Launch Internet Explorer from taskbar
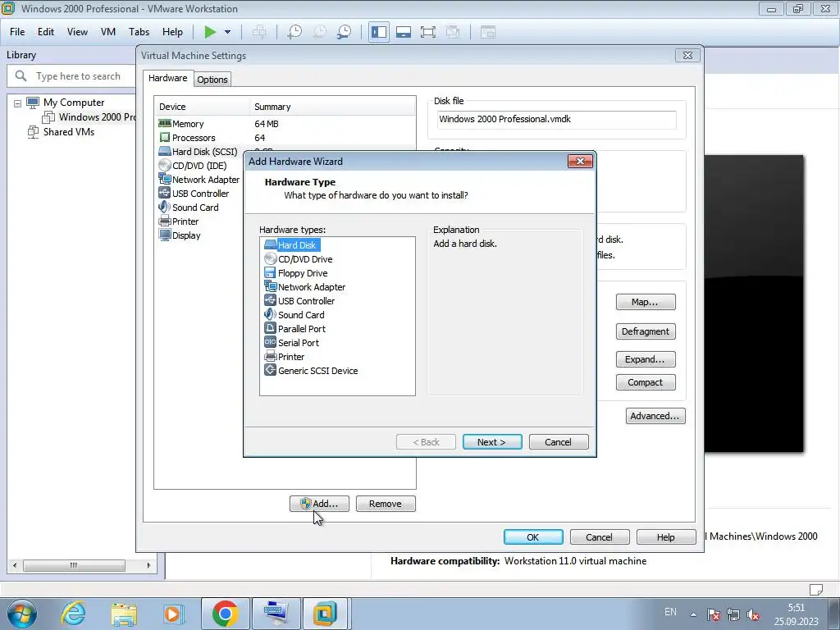Image resolution: width=840 pixels, height=630 pixels. [72, 614]
